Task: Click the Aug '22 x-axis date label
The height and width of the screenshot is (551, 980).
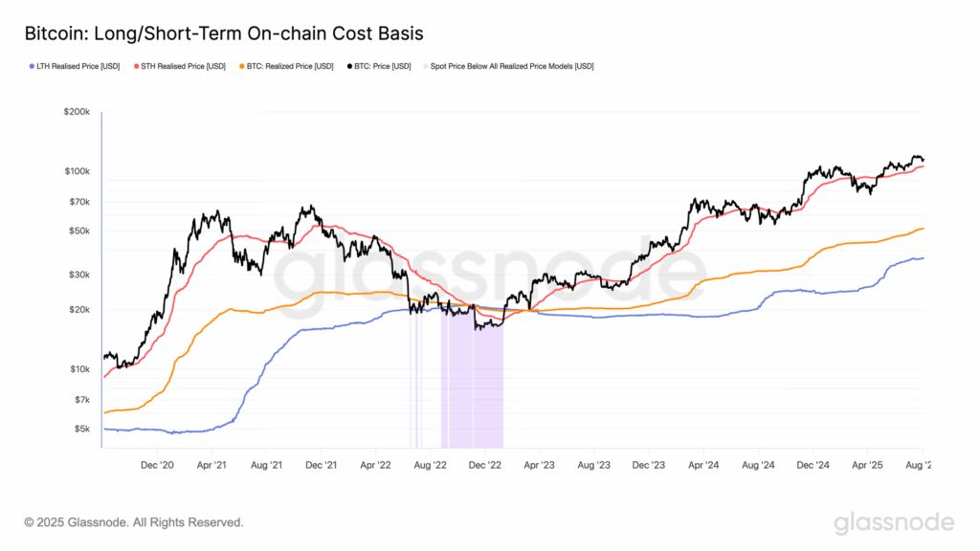Action: [431, 465]
